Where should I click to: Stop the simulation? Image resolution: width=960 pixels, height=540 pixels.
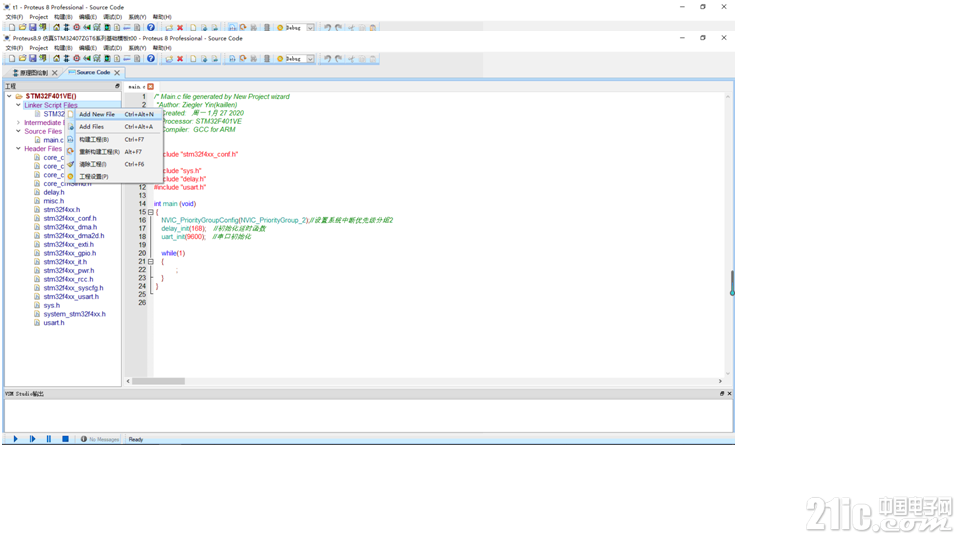[66, 439]
